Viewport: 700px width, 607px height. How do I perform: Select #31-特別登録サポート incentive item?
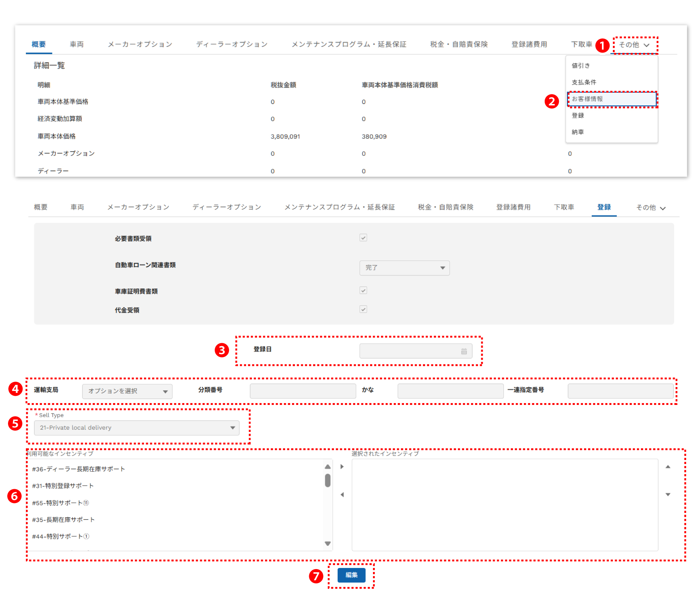coord(63,486)
